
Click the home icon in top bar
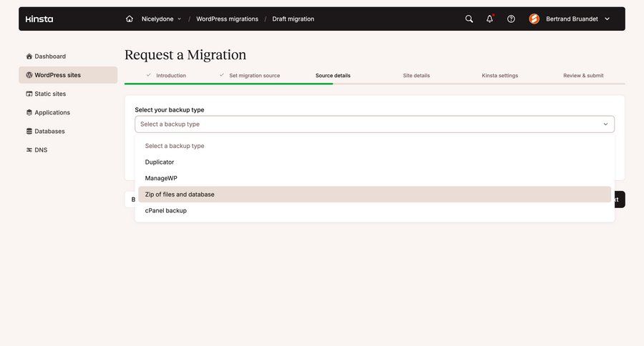(x=130, y=19)
